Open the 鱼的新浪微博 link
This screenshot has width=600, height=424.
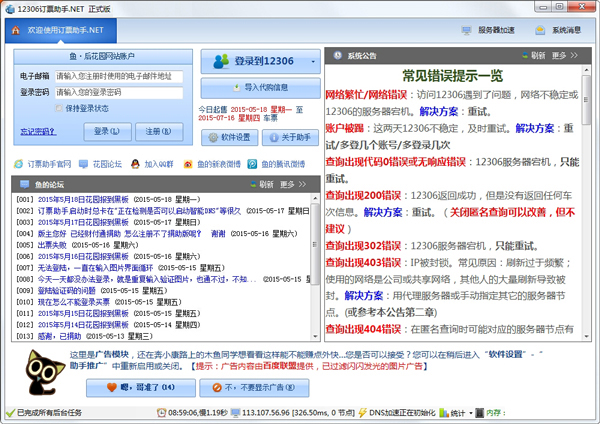pyautogui.click(x=219, y=164)
